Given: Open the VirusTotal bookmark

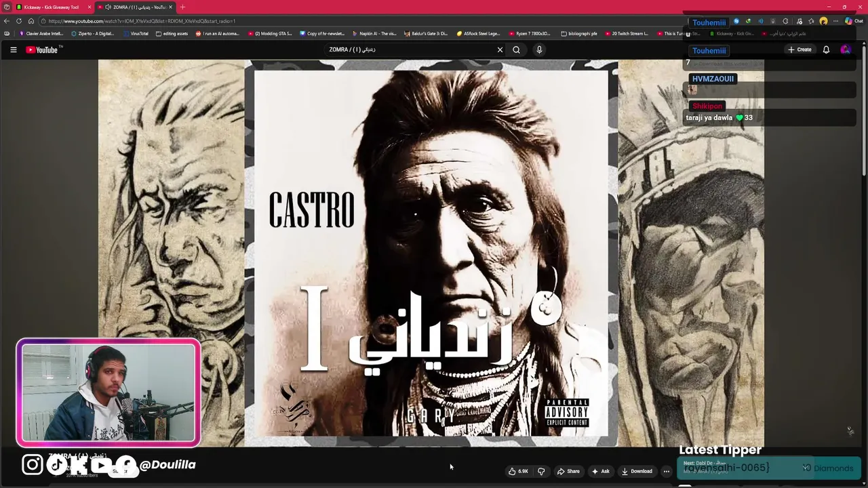Looking at the screenshot, I should 136,33.
